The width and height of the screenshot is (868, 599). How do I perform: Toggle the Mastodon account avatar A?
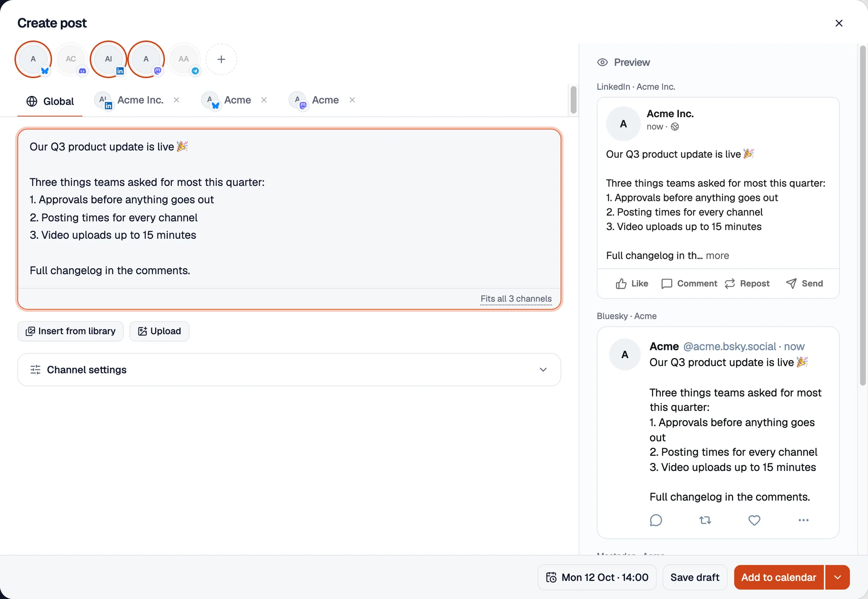point(146,59)
